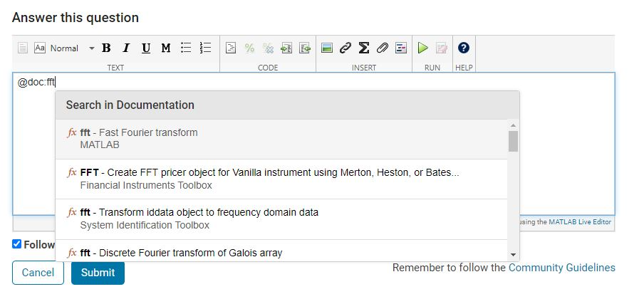The height and width of the screenshot is (304, 644).
Task: Insert an image
Action: [x=327, y=48]
